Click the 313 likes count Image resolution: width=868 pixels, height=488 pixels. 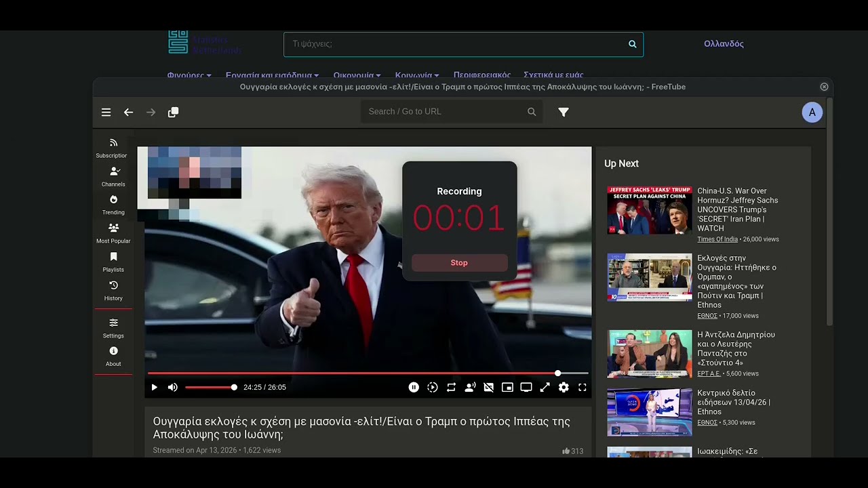tap(572, 451)
